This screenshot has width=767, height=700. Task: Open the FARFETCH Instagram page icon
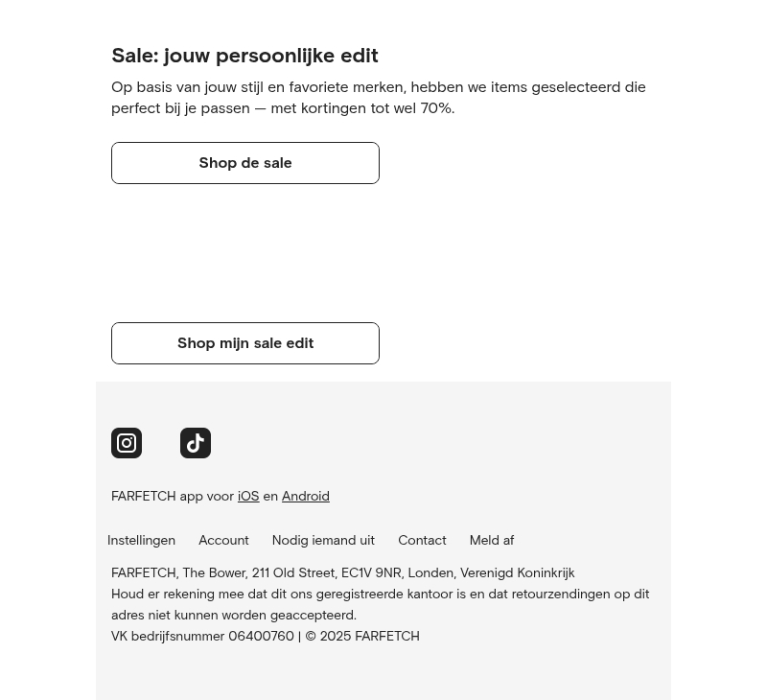pos(127,443)
